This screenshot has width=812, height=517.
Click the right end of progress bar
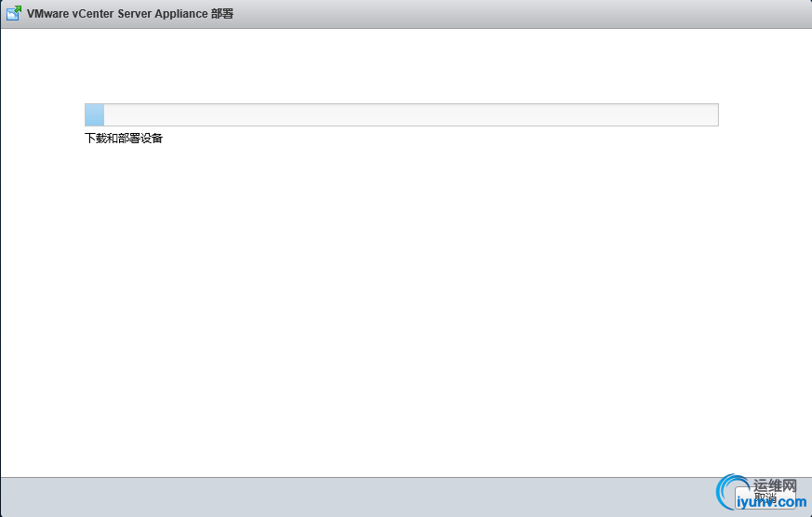(714, 115)
